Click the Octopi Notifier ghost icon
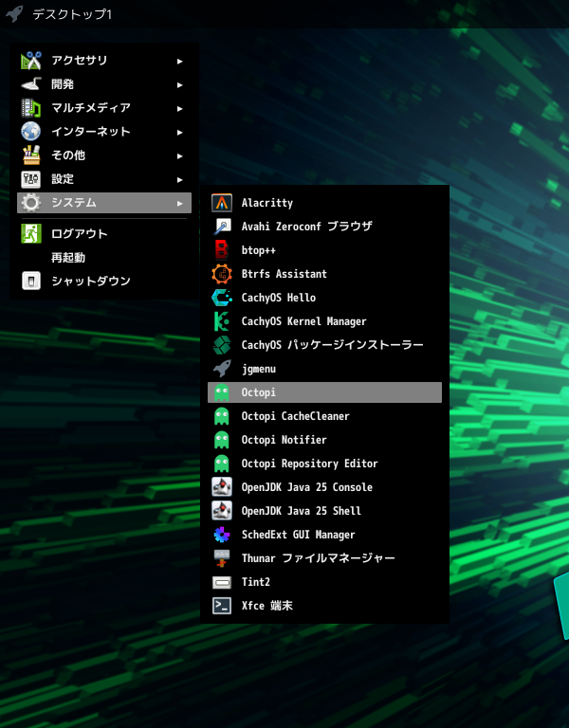The image size is (569, 728). [222, 440]
